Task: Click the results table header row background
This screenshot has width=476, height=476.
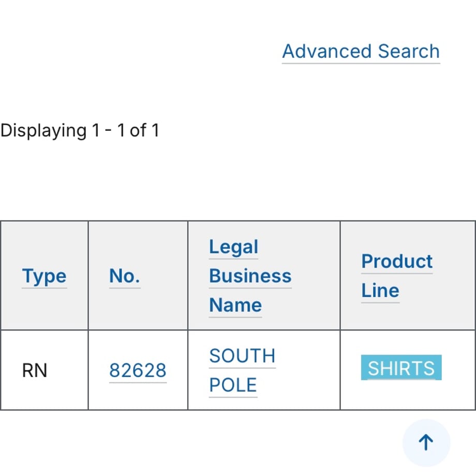Action: tap(238, 276)
